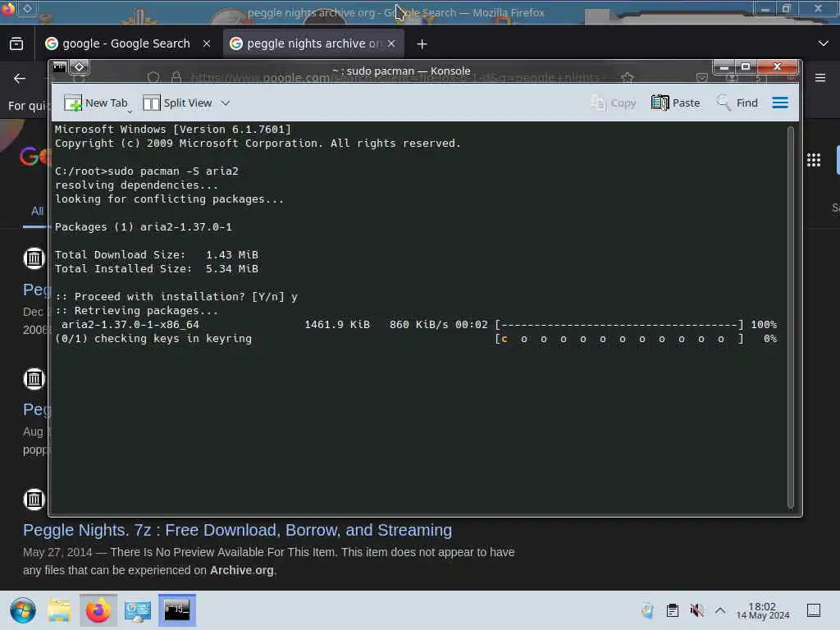Image resolution: width=840 pixels, height=630 pixels.
Task: Click the muted volume tray icon
Action: coord(696,610)
